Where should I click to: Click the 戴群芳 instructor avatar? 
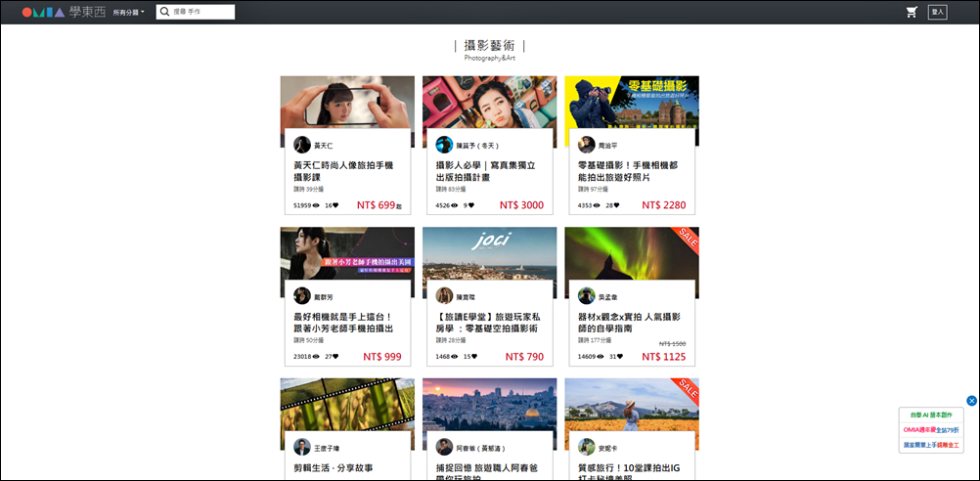pos(302,296)
